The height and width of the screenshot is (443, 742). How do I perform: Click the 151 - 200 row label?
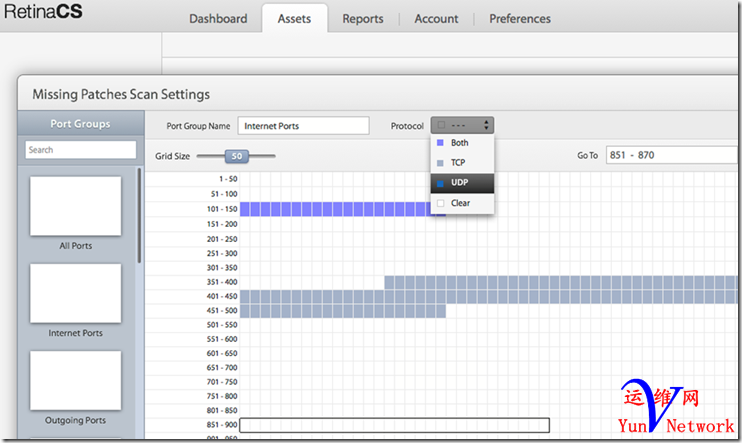pyautogui.click(x=222, y=224)
